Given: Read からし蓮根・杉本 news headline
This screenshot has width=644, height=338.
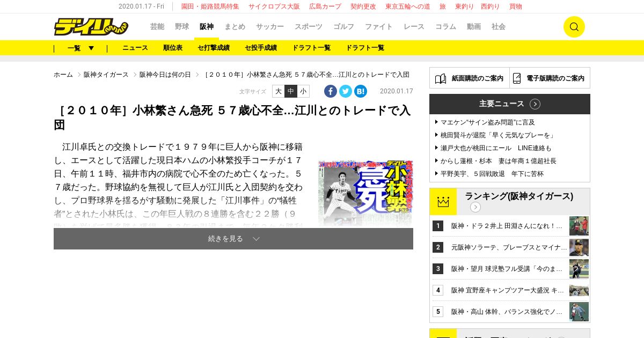Looking at the screenshot, I should coord(499,161).
